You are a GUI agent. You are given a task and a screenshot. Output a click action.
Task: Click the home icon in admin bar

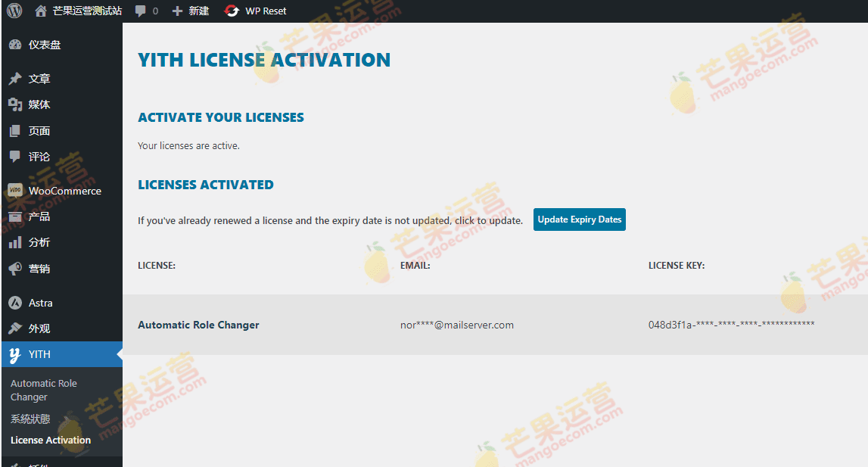click(40, 11)
